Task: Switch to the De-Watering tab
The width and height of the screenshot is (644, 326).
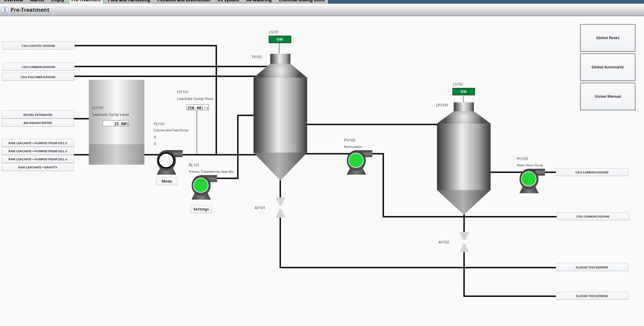Action: tap(259, 1)
